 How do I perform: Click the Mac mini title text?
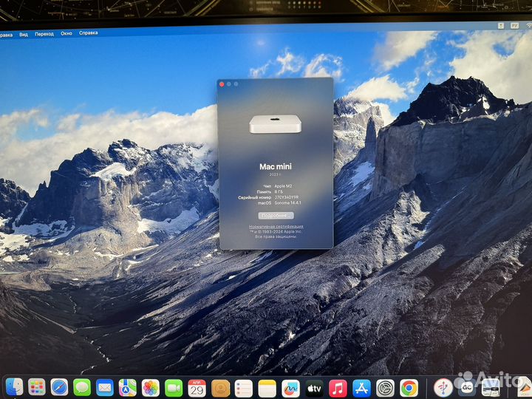276,166
